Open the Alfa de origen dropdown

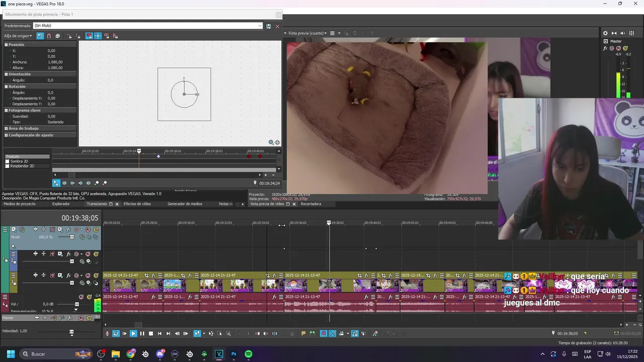[x=18, y=36]
